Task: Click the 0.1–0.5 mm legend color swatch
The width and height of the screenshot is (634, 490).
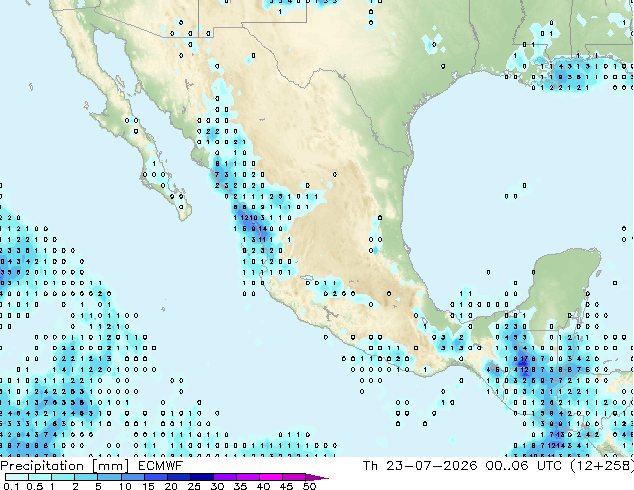Action: pyautogui.click(x=17, y=477)
